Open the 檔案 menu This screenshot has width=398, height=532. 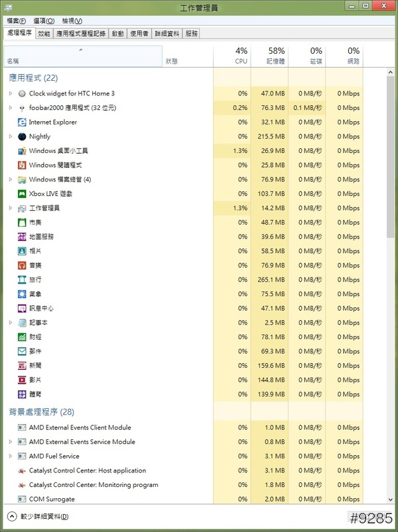pyautogui.click(x=16, y=21)
